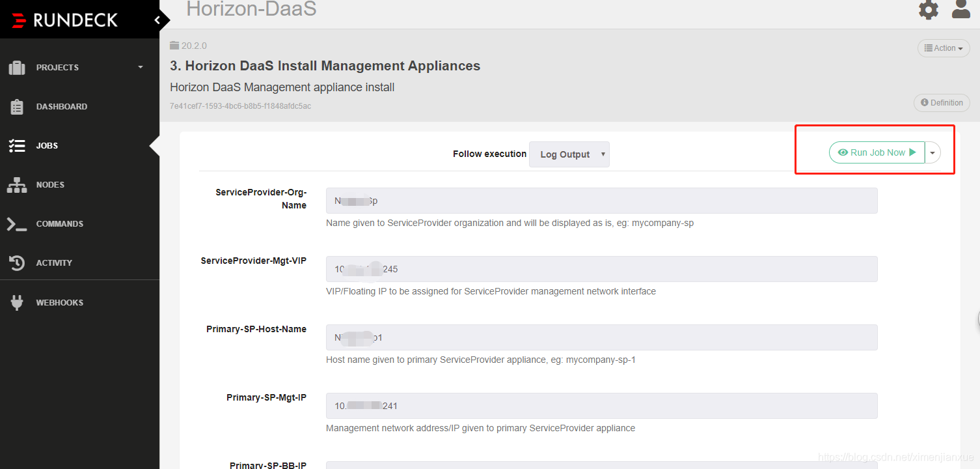This screenshot has height=469, width=980.
Task: Open the Webhooks menu item
Action: [x=59, y=303]
